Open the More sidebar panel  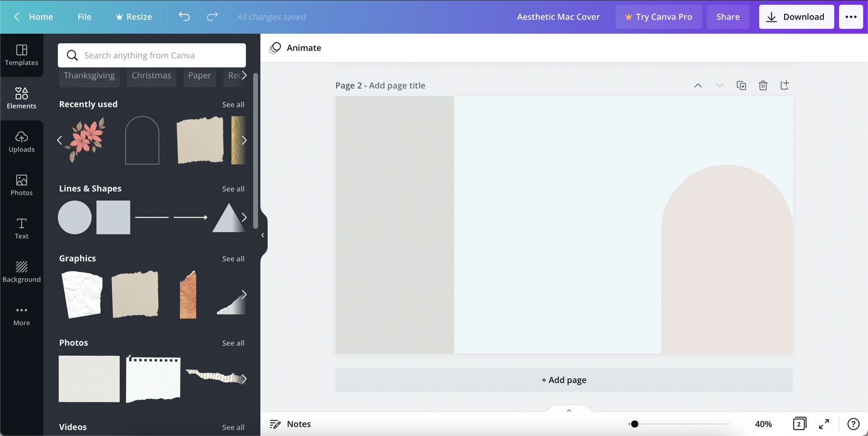tap(21, 315)
